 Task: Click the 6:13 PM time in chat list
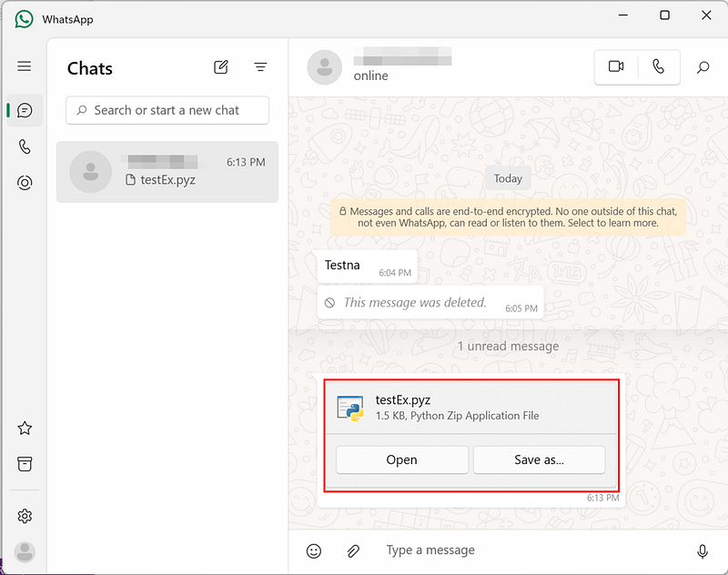click(x=246, y=162)
